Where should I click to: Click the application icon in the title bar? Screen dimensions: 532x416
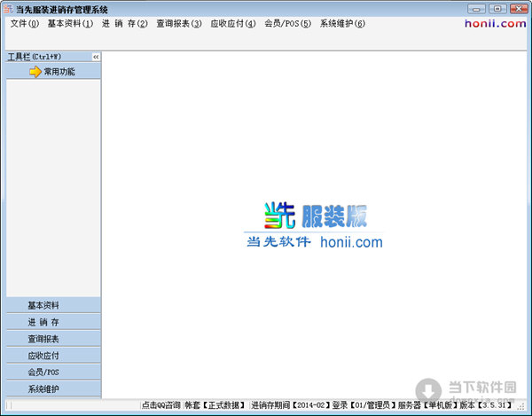tap(8, 9)
